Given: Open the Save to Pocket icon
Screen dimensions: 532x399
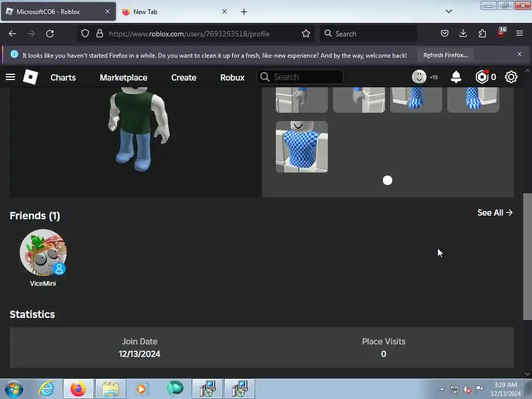Looking at the screenshot, I should click(x=445, y=33).
